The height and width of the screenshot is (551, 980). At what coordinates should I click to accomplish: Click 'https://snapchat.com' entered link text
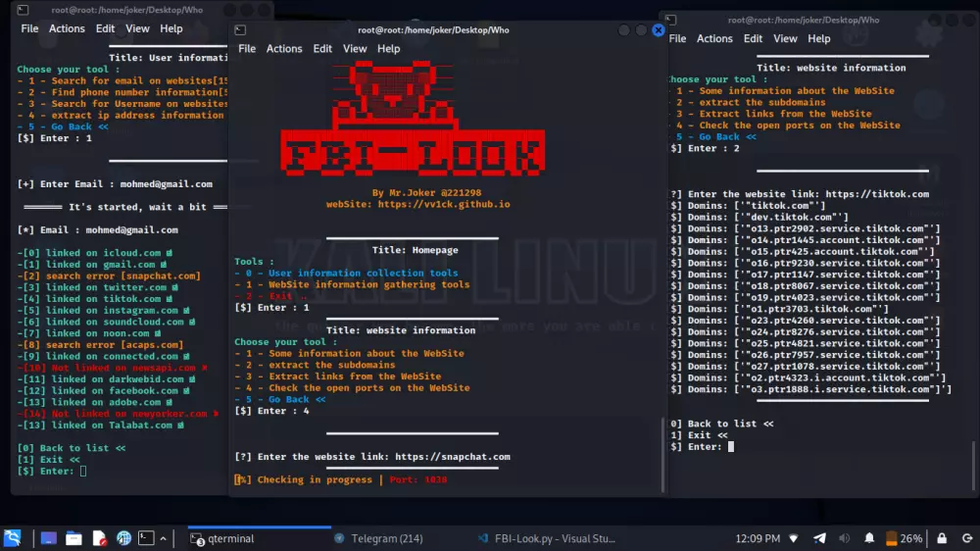click(x=453, y=457)
